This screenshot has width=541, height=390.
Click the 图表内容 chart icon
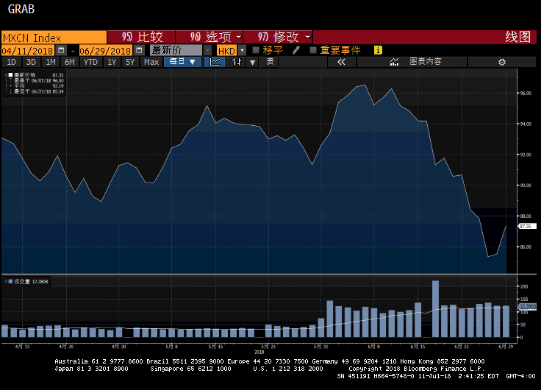coord(394,62)
